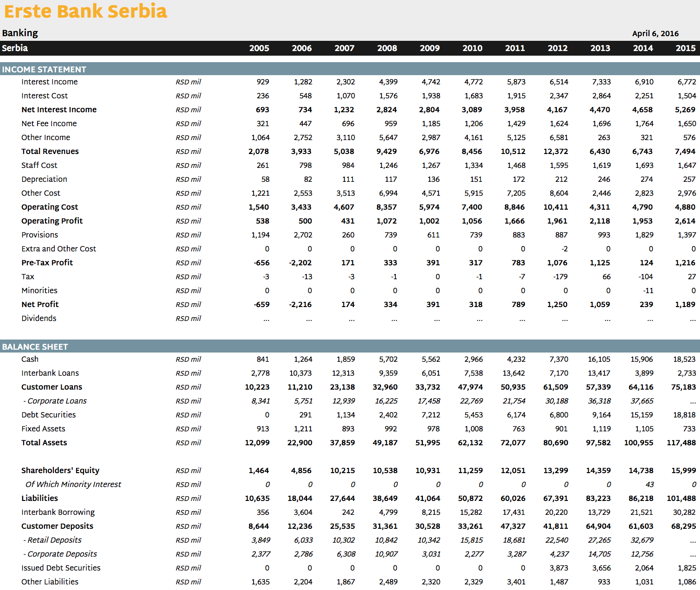Select the Net Interest Income label
Viewport: 700px width, 590px height.
pyautogui.click(x=59, y=110)
